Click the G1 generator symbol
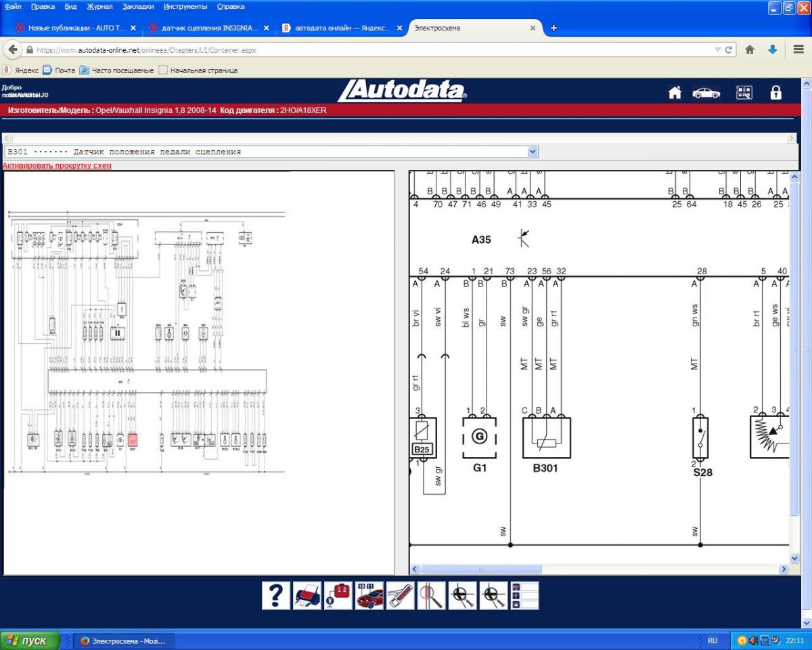 480,437
